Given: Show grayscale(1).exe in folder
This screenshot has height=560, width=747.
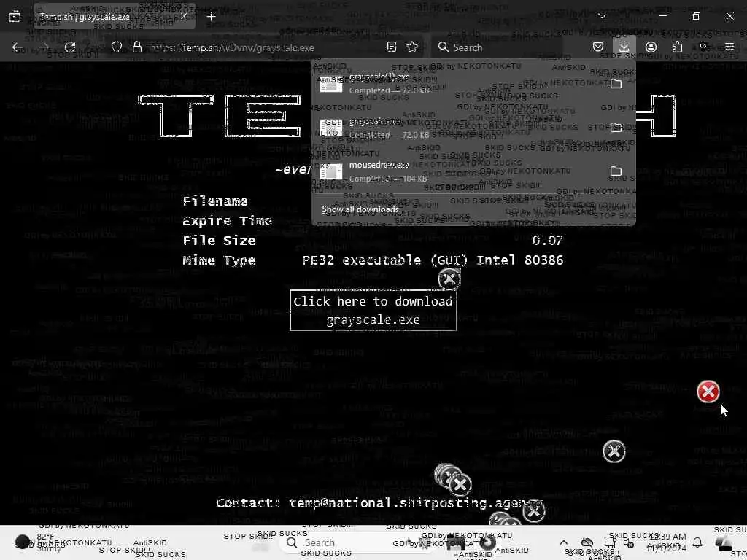Looking at the screenshot, I should tap(616, 84).
